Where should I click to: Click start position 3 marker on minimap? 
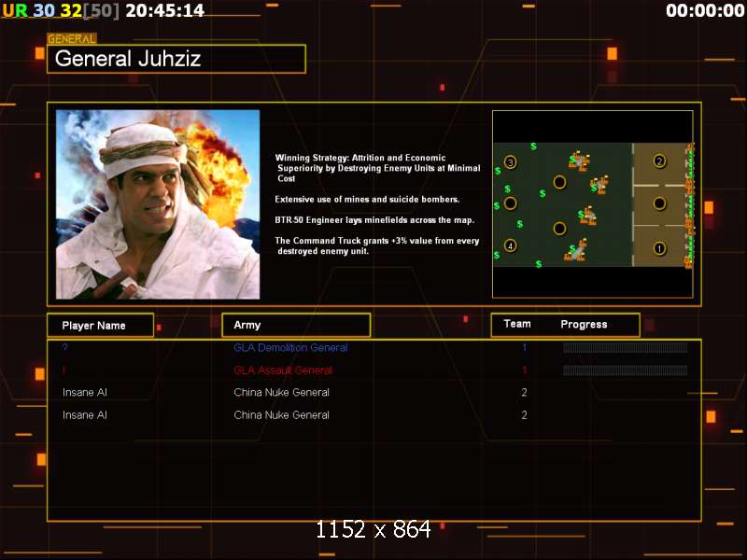pyautogui.click(x=510, y=162)
